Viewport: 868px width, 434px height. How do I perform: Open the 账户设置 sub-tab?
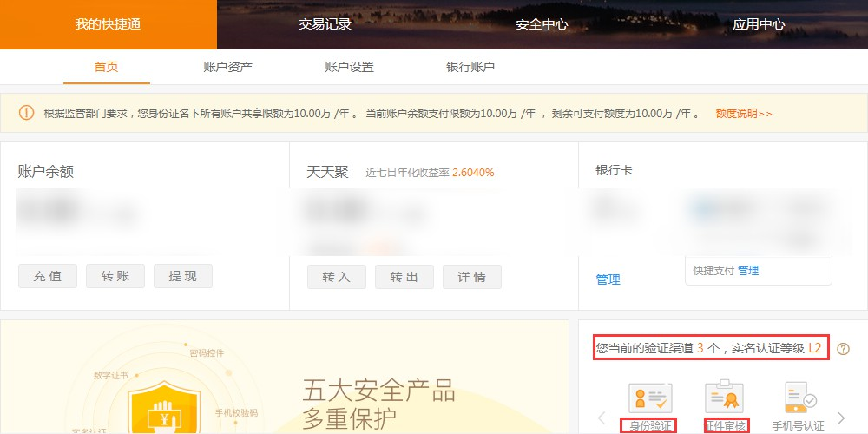(x=349, y=67)
